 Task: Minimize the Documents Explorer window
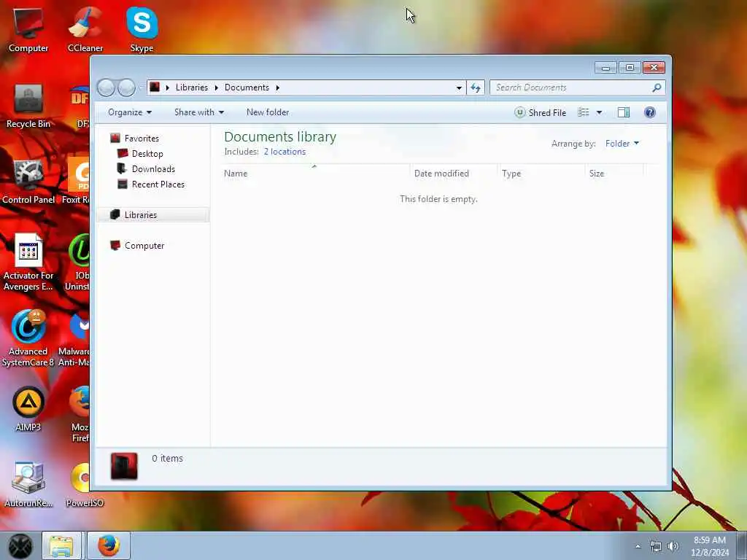coord(606,68)
